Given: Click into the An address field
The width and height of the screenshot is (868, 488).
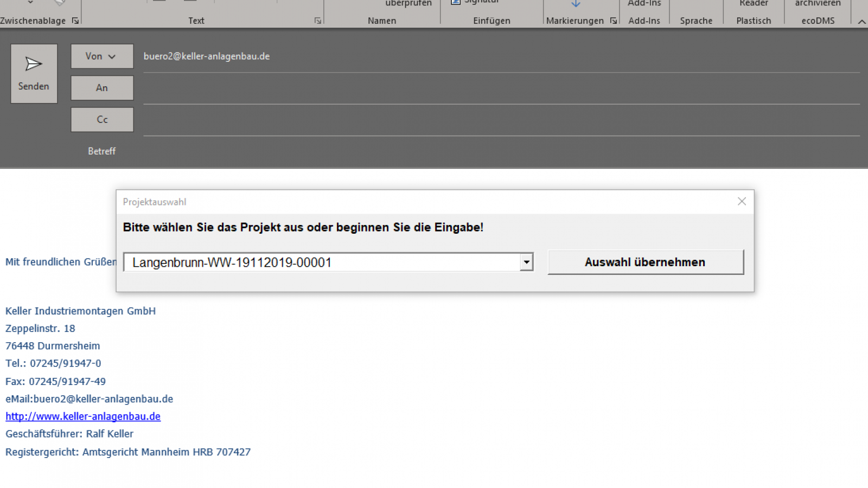Looking at the screenshot, I should pos(499,89).
